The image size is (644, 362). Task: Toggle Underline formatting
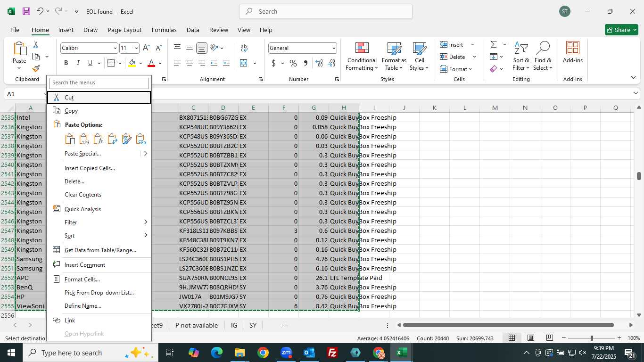90,63
